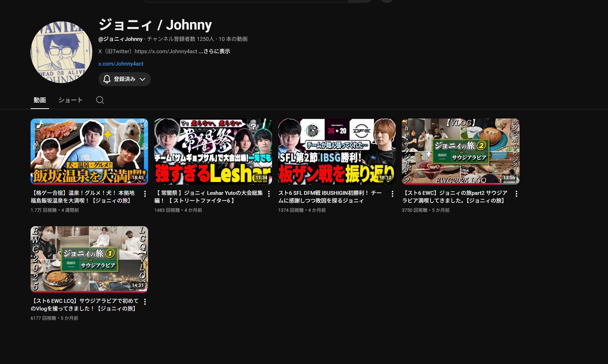
Task: Click the Johnny channel avatar image
Action: pyautogui.click(x=61, y=52)
